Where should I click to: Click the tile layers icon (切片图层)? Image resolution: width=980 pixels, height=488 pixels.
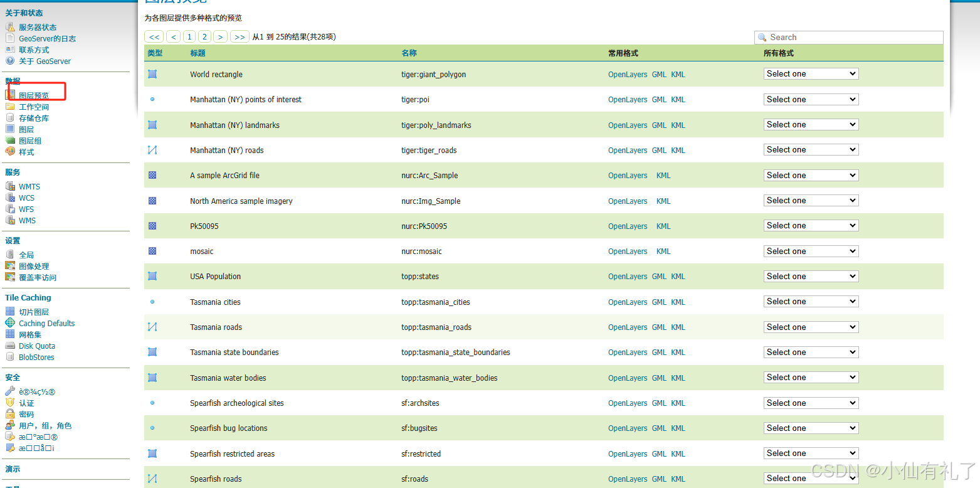10,312
